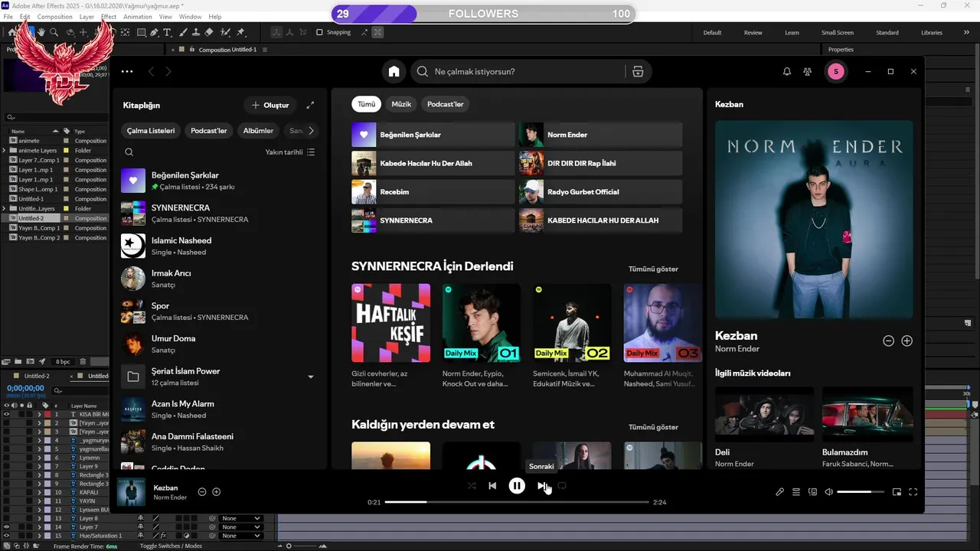The height and width of the screenshot is (551, 980).
Task: Expand the Kitaplığın library panel
Action: [310, 105]
